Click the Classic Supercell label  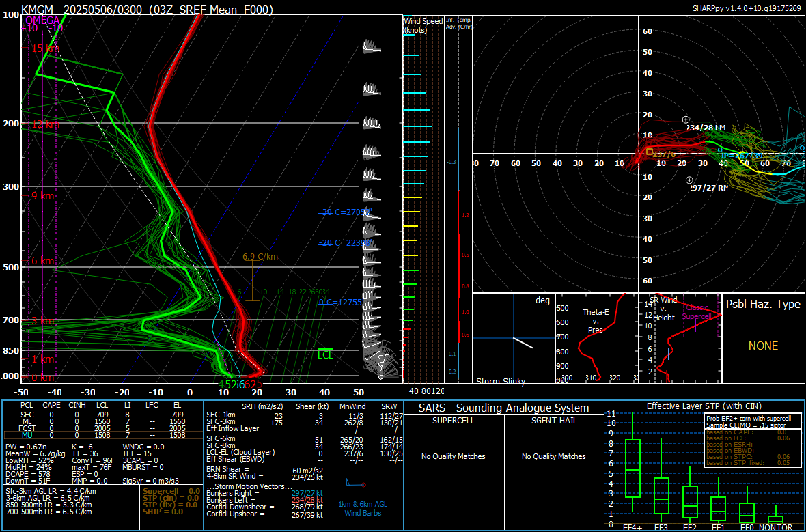click(x=697, y=312)
